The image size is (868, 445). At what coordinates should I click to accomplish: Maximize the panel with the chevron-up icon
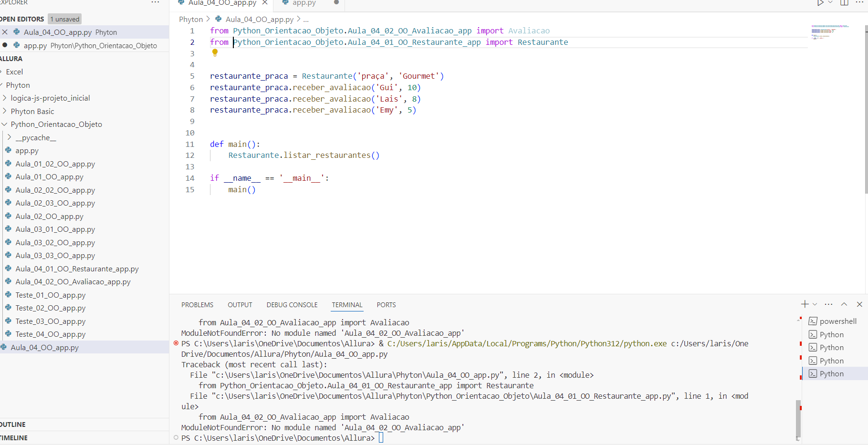point(844,304)
